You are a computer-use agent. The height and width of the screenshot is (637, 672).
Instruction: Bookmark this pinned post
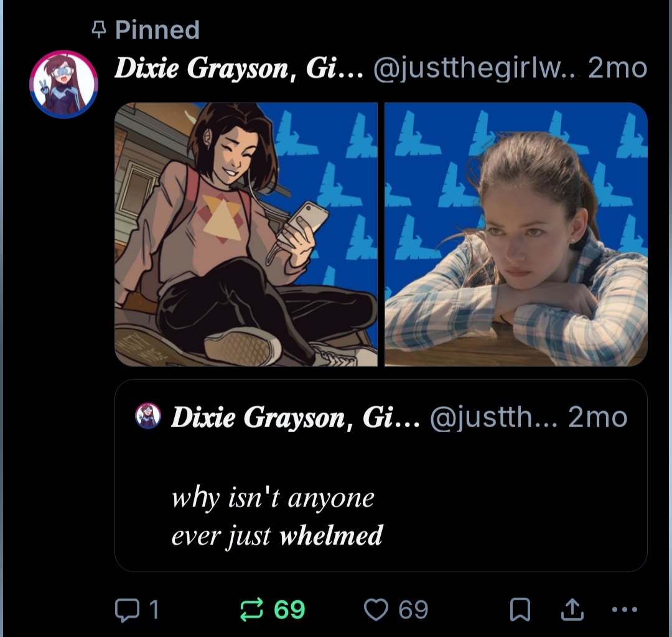coord(520,610)
